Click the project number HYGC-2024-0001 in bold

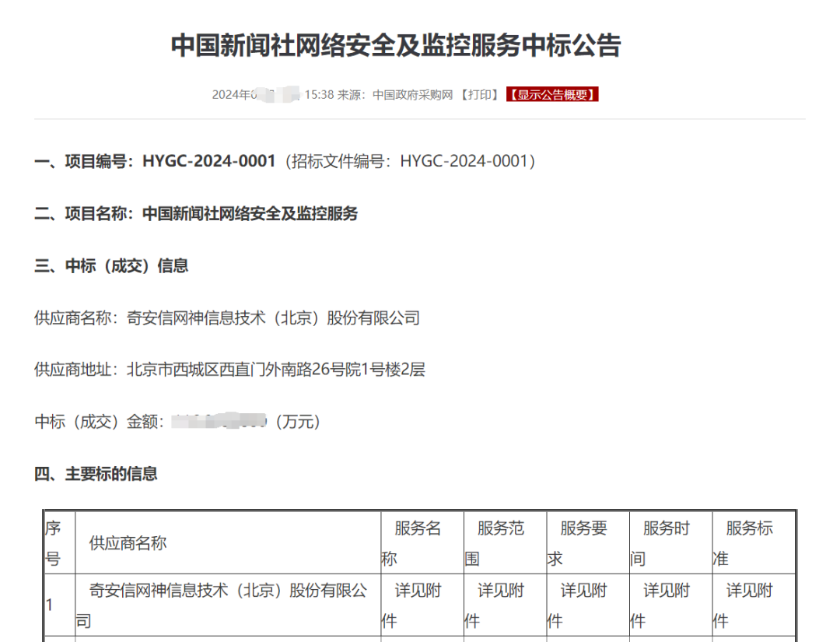[209, 161]
